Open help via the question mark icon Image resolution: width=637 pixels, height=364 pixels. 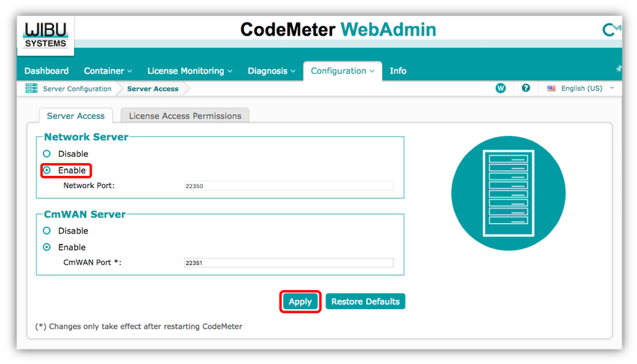[525, 88]
